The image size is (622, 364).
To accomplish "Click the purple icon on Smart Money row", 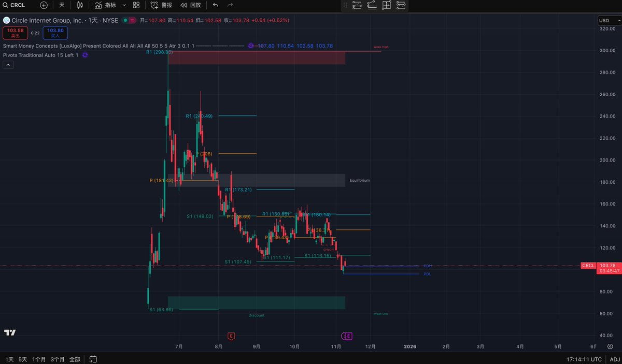I will pos(251,46).
